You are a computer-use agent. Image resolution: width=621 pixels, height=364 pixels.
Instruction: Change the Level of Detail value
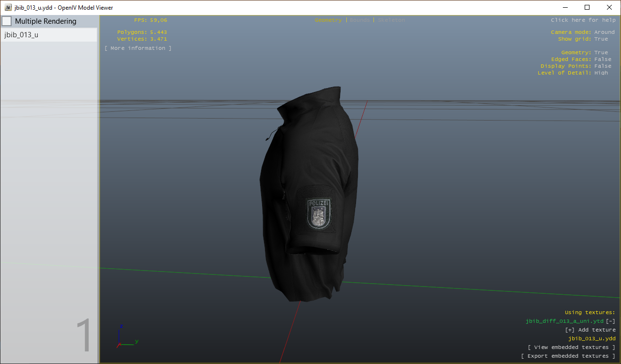601,73
